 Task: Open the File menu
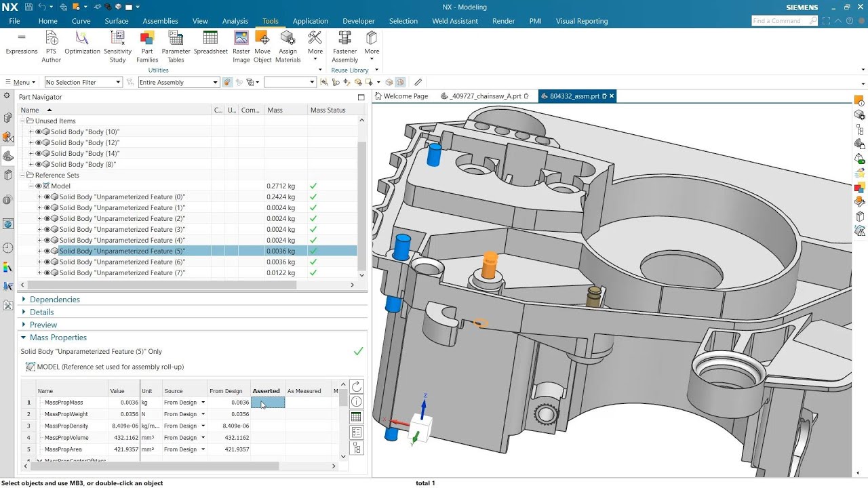pyautogui.click(x=14, y=21)
